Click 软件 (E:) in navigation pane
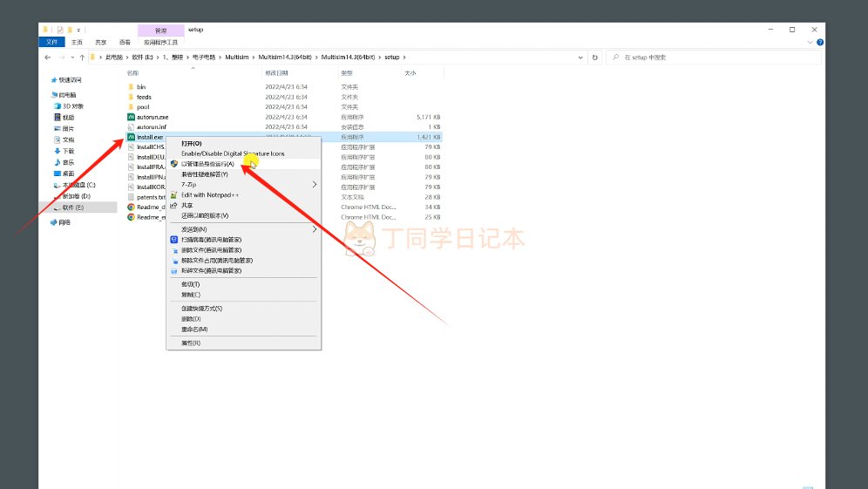Image resolution: width=868 pixels, height=489 pixels. [72, 207]
